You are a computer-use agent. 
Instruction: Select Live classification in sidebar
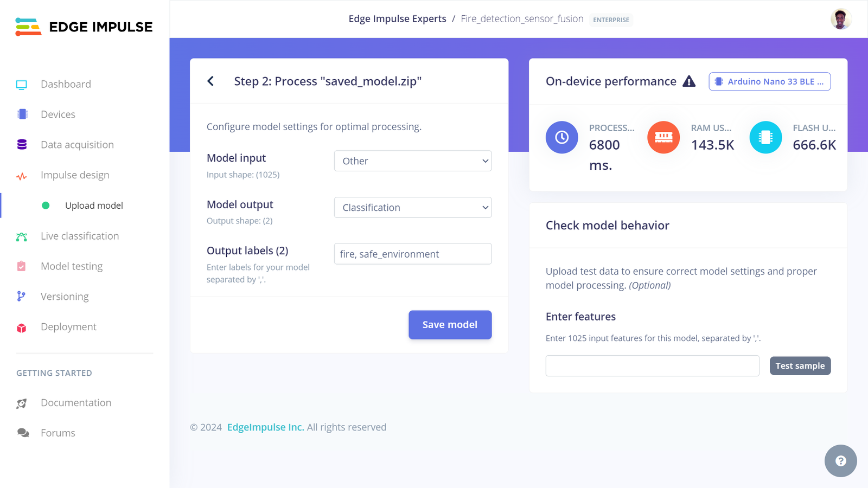pyautogui.click(x=80, y=236)
